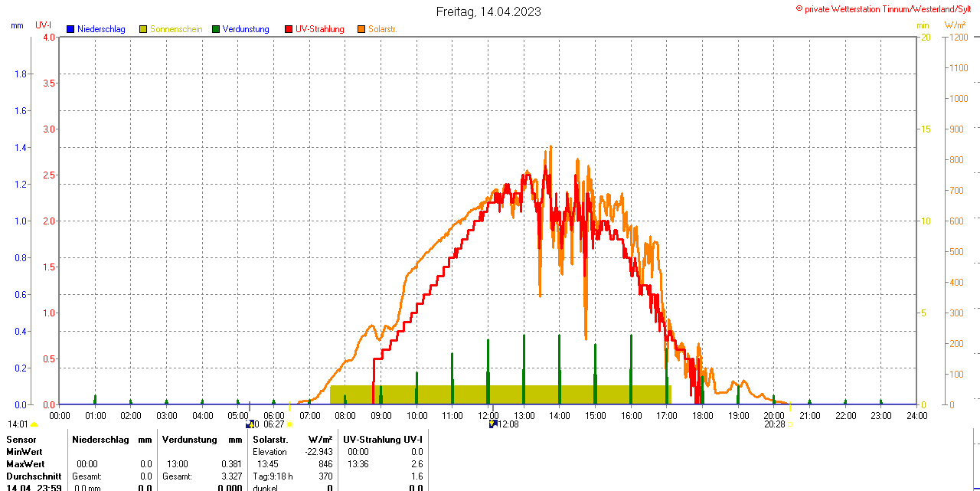The width and height of the screenshot is (980, 491).
Task: Click the sunrise sun icon at 06:27
Action: pos(289,424)
